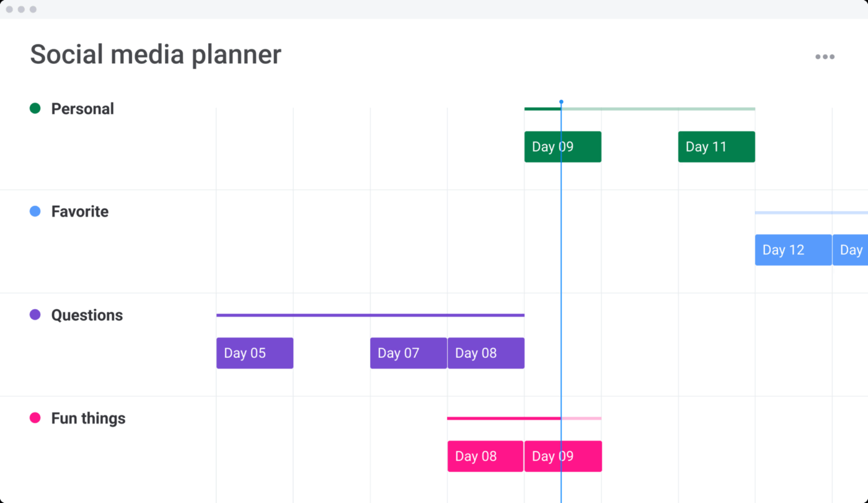Expand the Fun things group

[88, 417]
